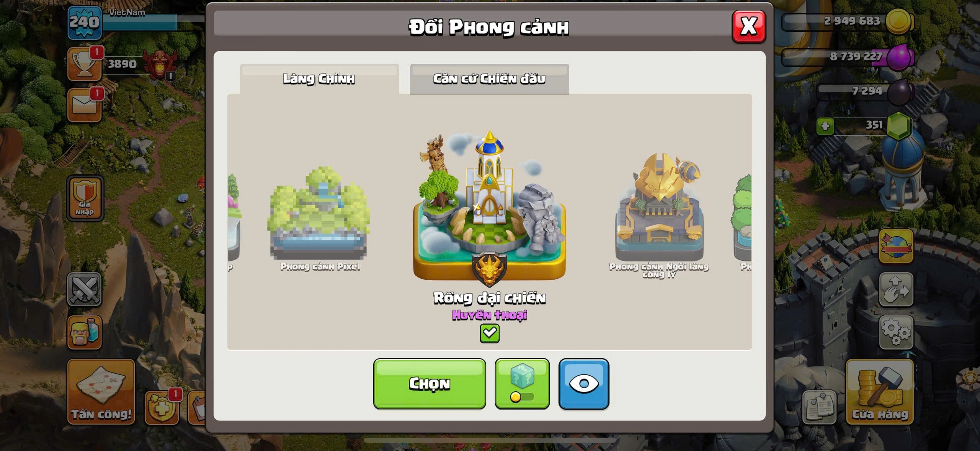Viewport: 980px width, 451px height.
Task: Open the trophy league icon
Action: coord(84,64)
